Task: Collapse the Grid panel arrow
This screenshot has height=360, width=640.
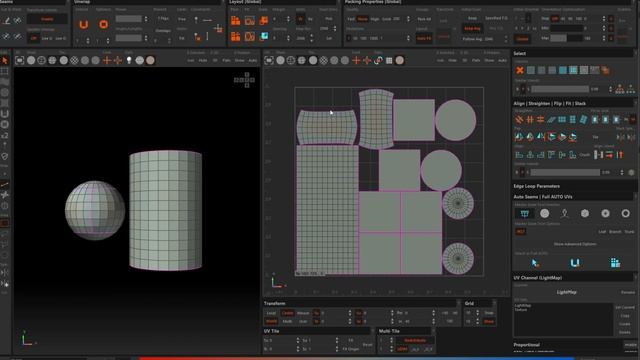Action: click(494, 303)
